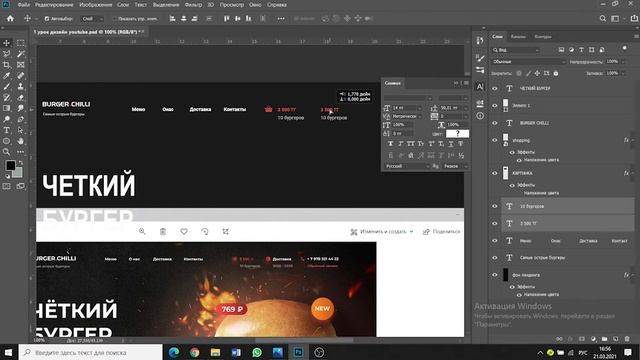Image resolution: width=640 pixels, height=360 pixels.
Task: Hide the ЧЕТКИЙ БУРГЕР text layer
Action: click(x=495, y=88)
